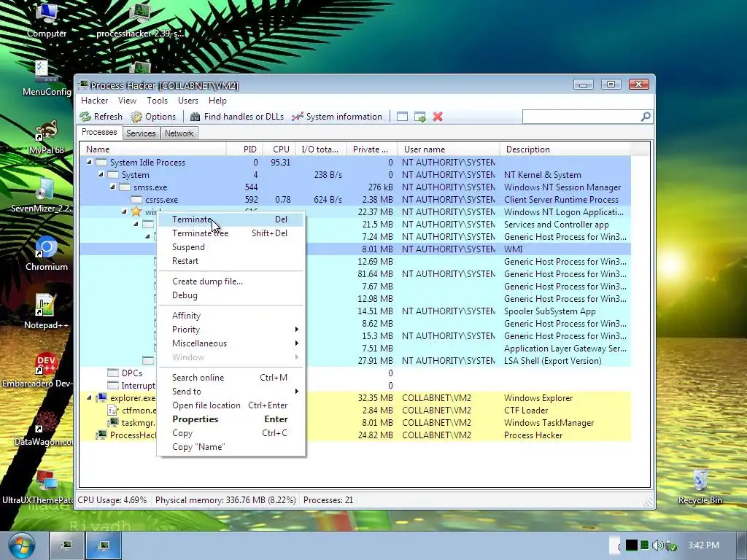This screenshot has height=560, width=747.
Task: Sort by the User name column header
Action: 449,149
